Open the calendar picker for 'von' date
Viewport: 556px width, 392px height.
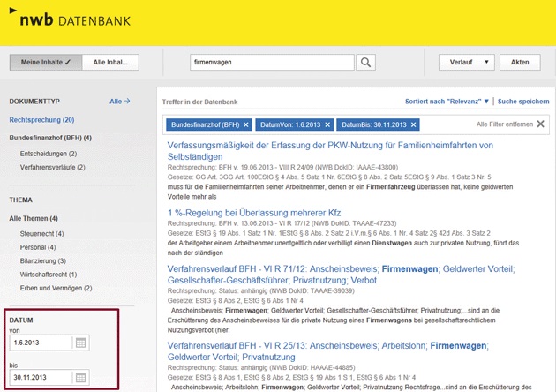80,343
